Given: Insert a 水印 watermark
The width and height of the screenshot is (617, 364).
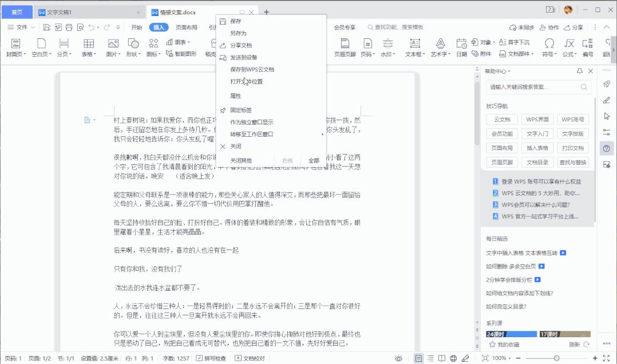Looking at the screenshot, I should 387,49.
